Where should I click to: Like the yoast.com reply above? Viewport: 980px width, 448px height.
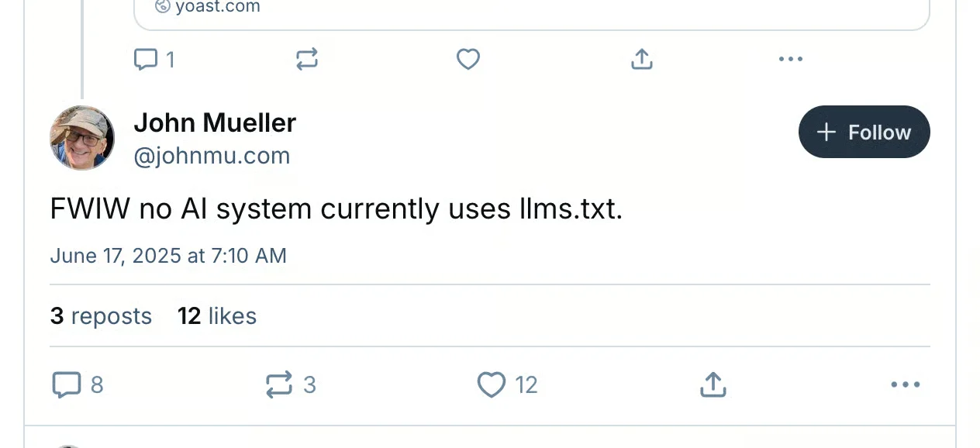[468, 59]
